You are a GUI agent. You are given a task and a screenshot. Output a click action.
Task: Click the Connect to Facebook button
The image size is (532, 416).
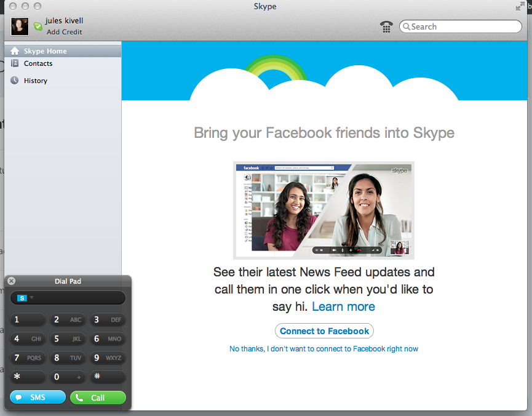point(324,330)
